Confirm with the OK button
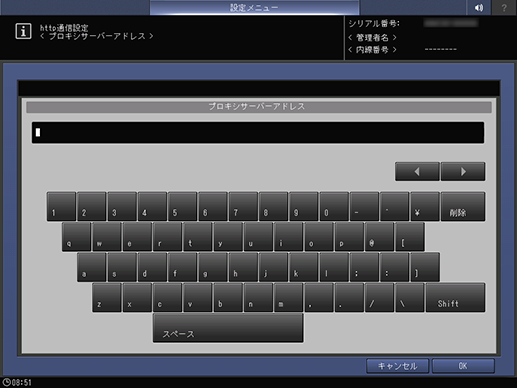517x388 pixels. (463, 366)
